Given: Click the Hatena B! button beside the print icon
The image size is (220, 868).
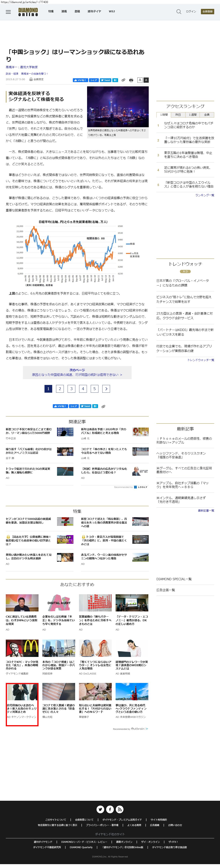Looking at the screenshot, I should click(115, 80).
